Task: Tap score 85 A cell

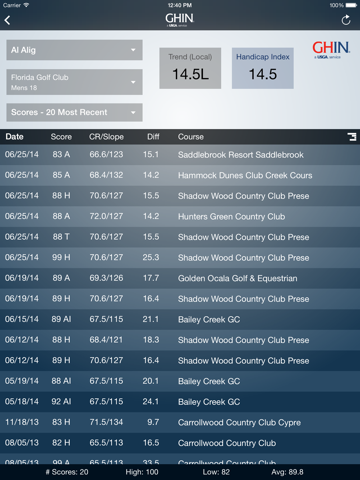Action: (x=61, y=175)
